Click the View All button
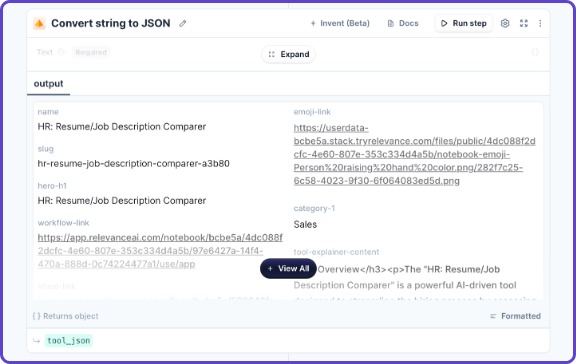Viewport: 576px width, 364px height. 288,269
